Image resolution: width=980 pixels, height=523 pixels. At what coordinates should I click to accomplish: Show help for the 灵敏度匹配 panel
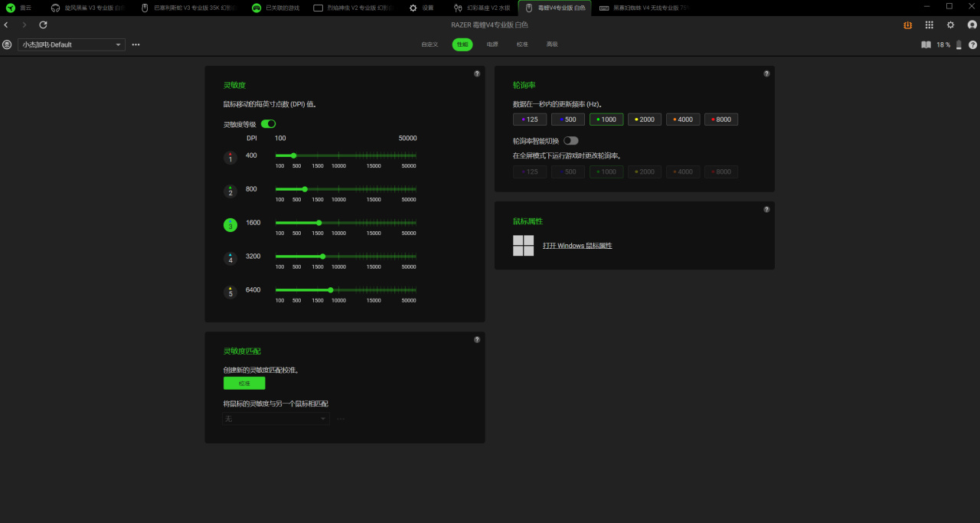point(477,339)
